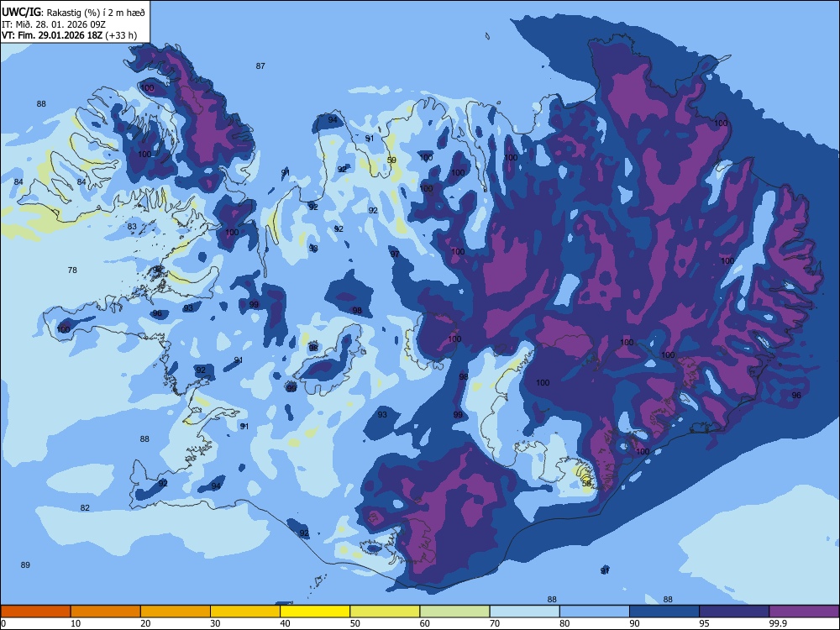
Task: Choose the 80–90 light blue legend swatch
Action: 595,612
